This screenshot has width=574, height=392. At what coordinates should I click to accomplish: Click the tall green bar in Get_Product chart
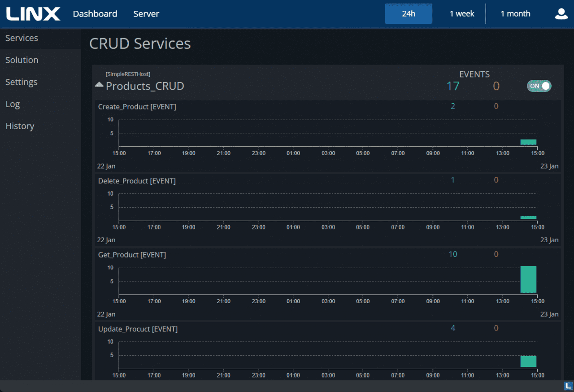click(x=528, y=279)
